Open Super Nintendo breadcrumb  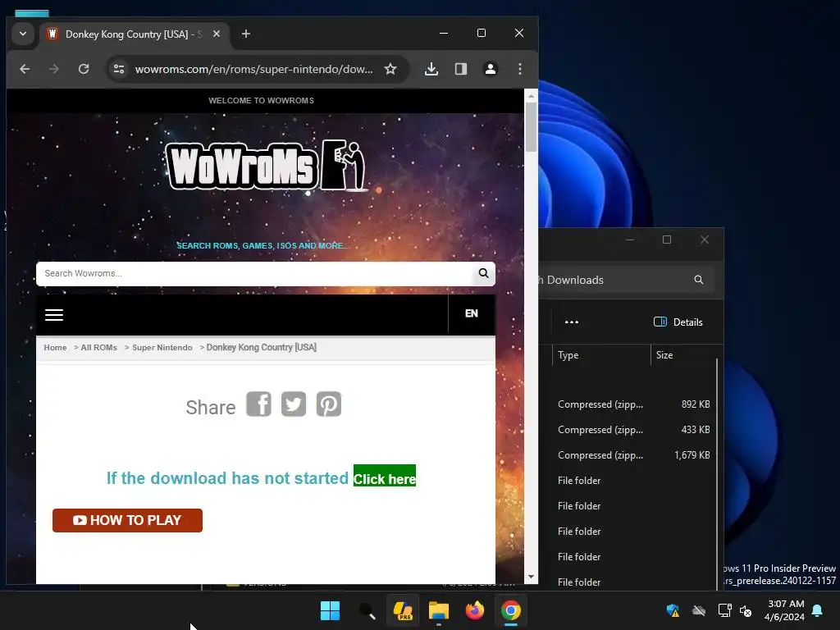pos(162,348)
